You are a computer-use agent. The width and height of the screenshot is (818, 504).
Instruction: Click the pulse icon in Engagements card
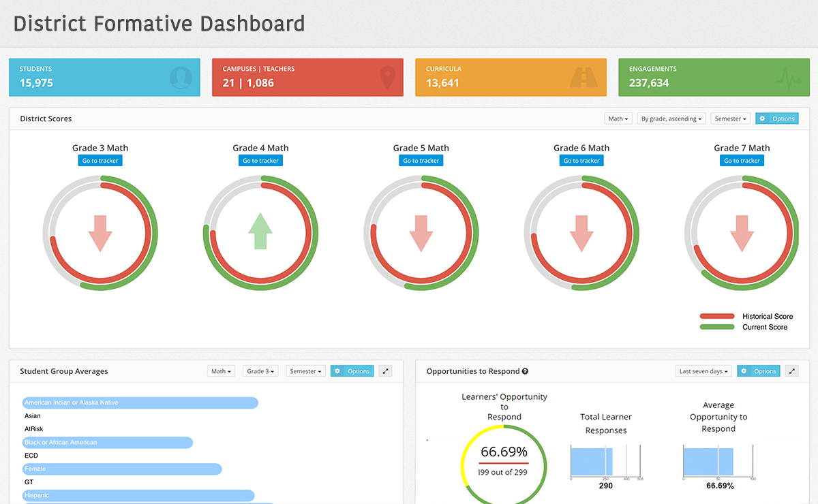click(x=789, y=78)
